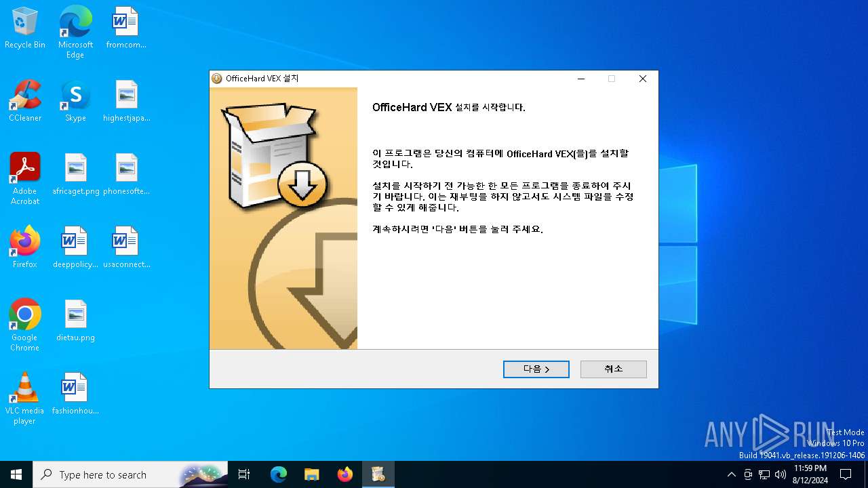This screenshot has height=488, width=868.
Task: Select the fromcom... Word document
Action: [126, 28]
